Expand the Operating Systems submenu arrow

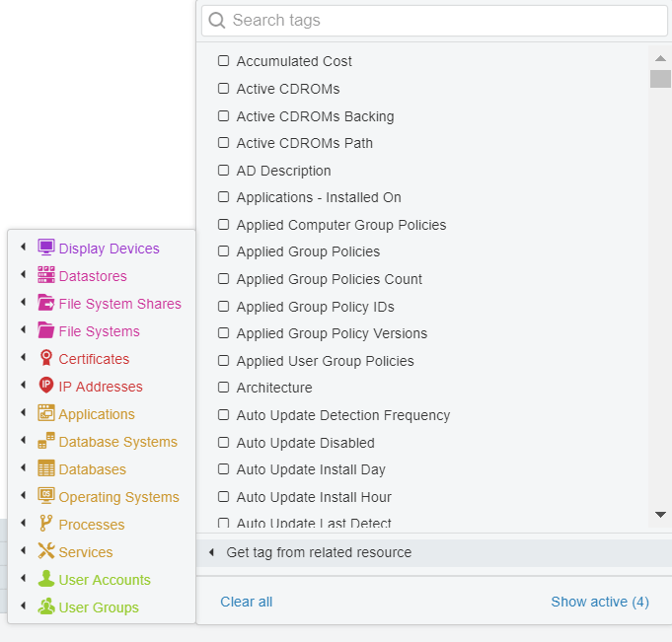(x=23, y=495)
